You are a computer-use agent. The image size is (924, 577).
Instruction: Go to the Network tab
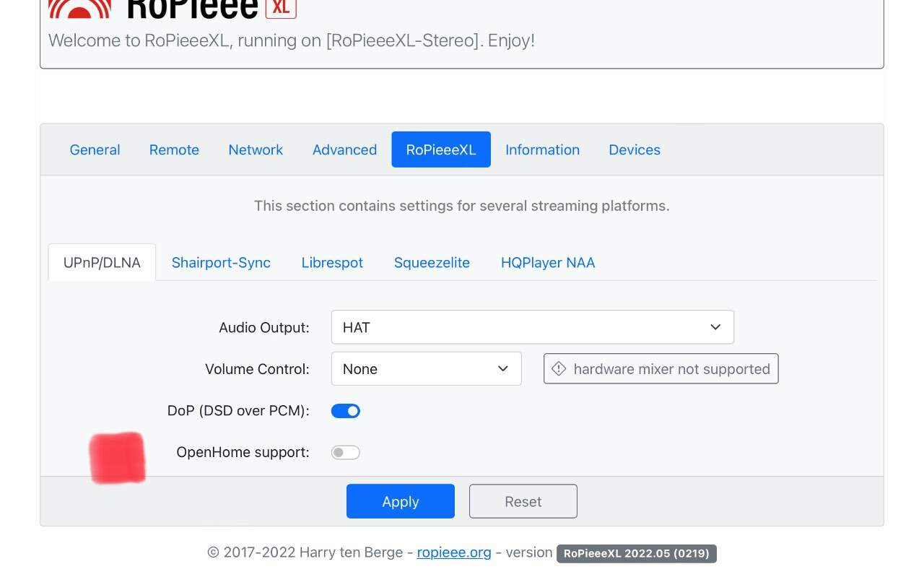[x=256, y=149]
